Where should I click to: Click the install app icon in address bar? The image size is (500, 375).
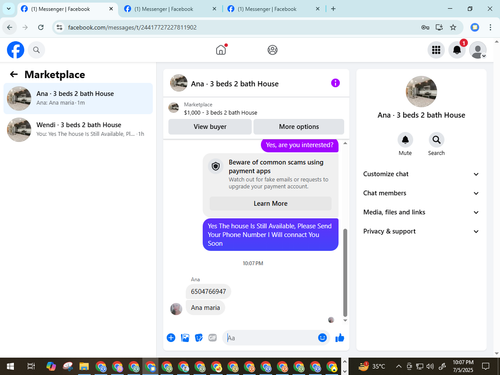[439, 27]
